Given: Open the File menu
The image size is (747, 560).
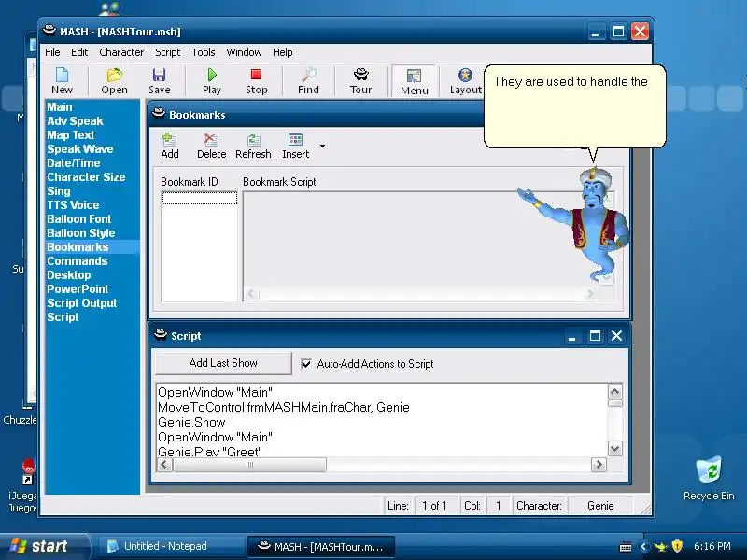Looking at the screenshot, I should tap(52, 52).
